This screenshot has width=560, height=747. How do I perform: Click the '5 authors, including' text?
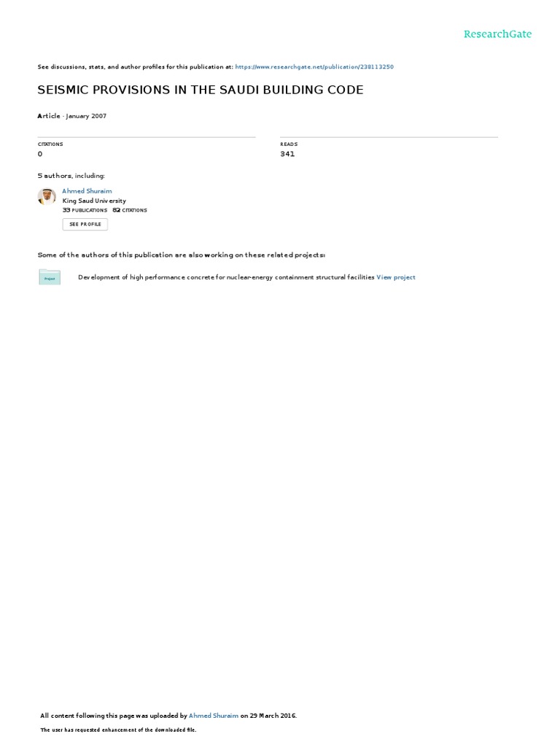coord(71,176)
